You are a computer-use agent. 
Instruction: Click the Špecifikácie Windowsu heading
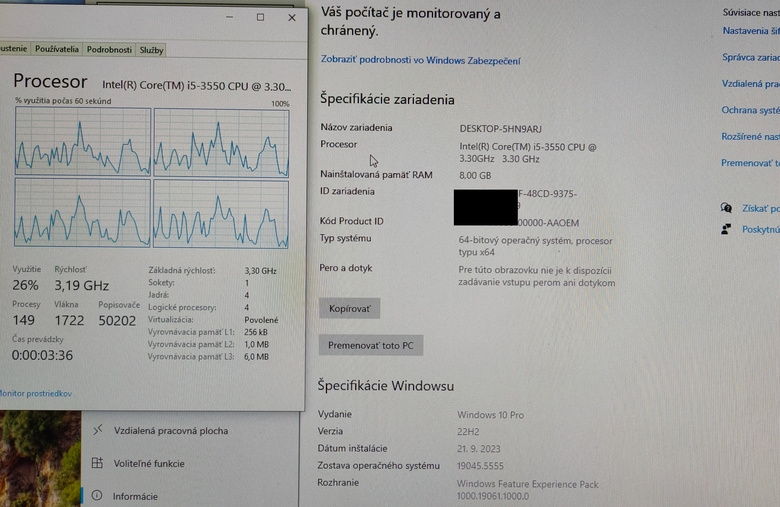click(386, 386)
